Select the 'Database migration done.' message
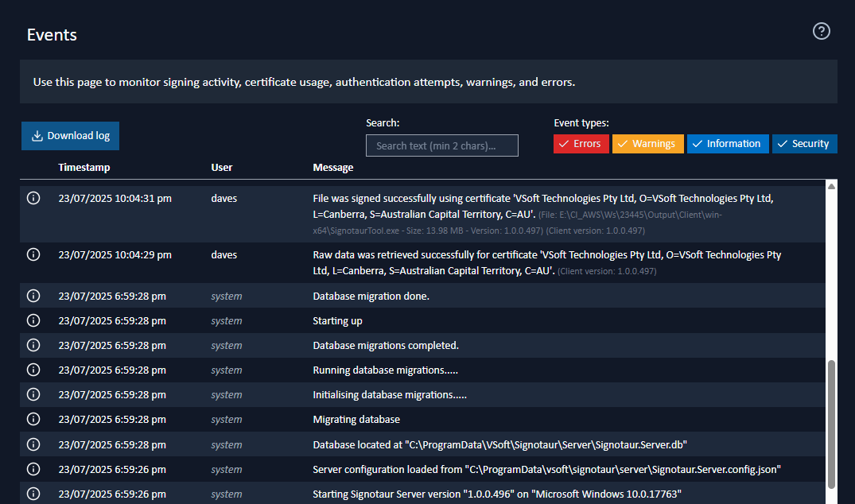The width and height of the screenshot is (855, 504). click(371, 296)
